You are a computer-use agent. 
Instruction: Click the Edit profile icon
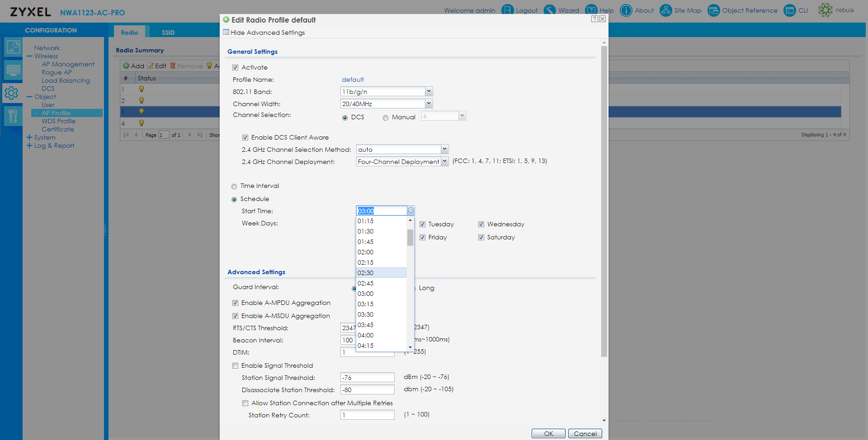pyautogui.click(x=151, y=66)
